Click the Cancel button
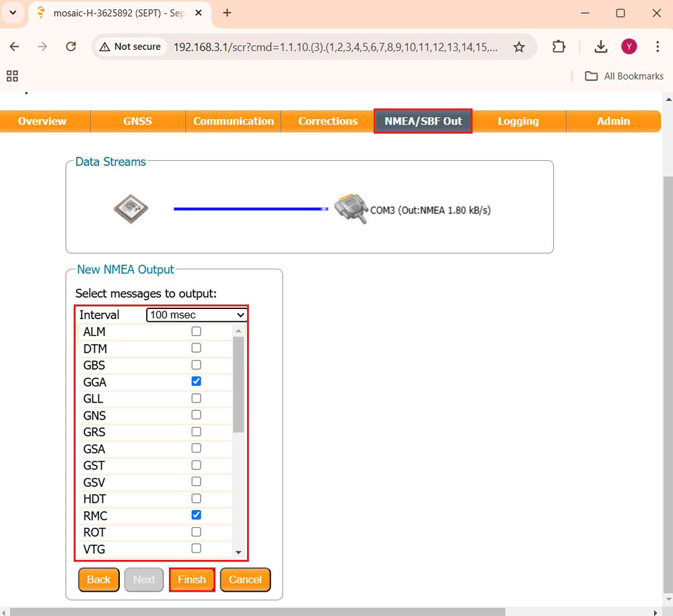This screenshot has width=673, height=616. 245,580
